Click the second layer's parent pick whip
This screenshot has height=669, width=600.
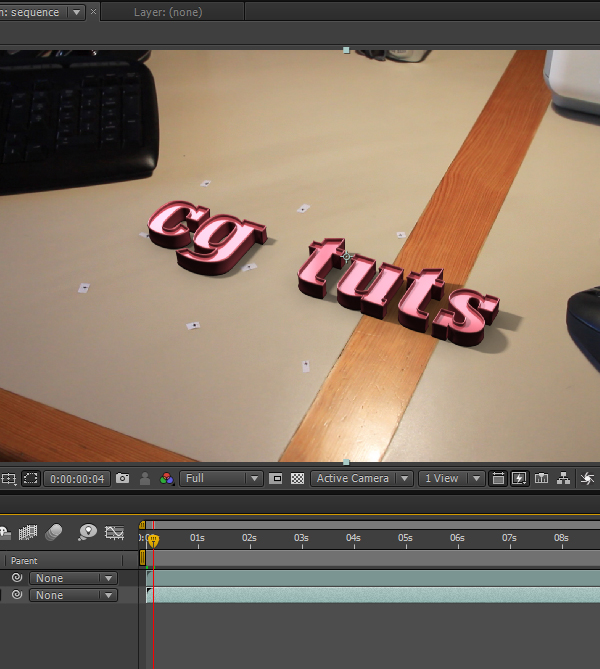(x=17, y=594)
